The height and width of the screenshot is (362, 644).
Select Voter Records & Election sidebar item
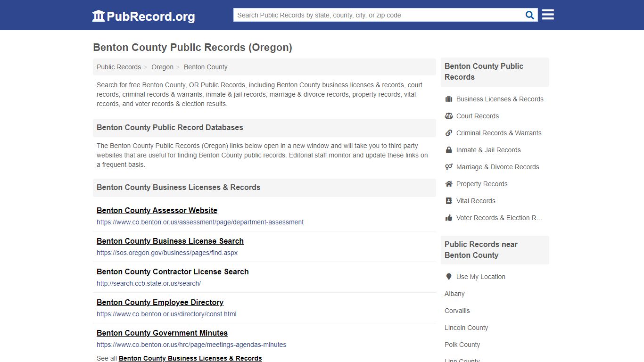[x=499, y=218]
